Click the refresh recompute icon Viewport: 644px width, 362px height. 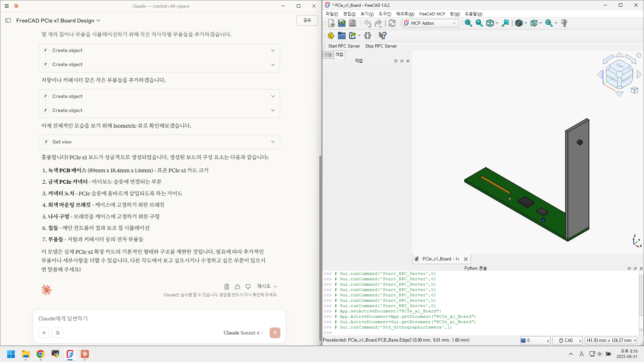[392, 23]
